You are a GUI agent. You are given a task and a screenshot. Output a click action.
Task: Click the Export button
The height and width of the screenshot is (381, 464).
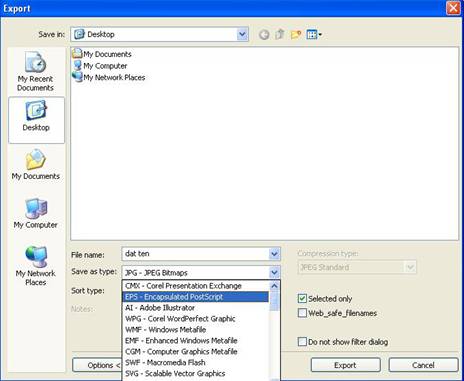(x=345, y=365)
